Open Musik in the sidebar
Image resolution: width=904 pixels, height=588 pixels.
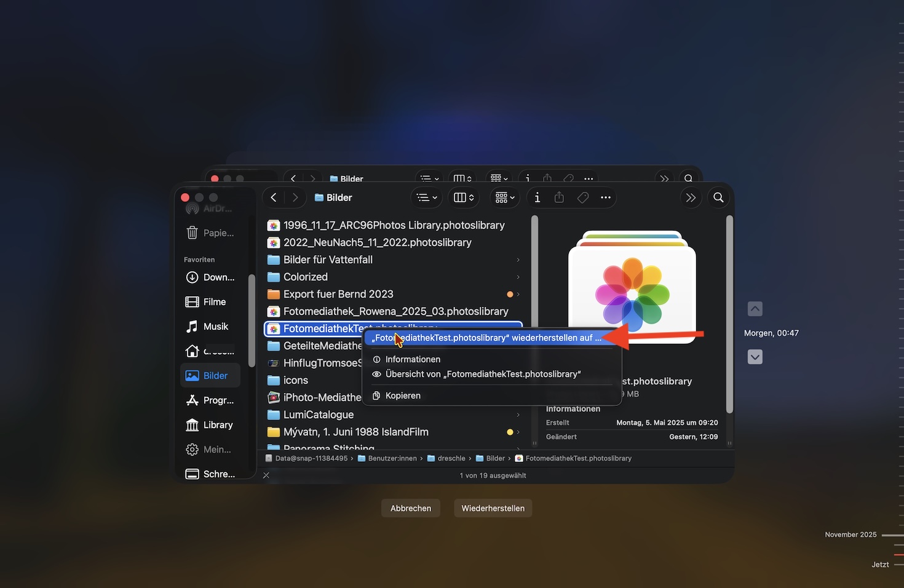210,327
